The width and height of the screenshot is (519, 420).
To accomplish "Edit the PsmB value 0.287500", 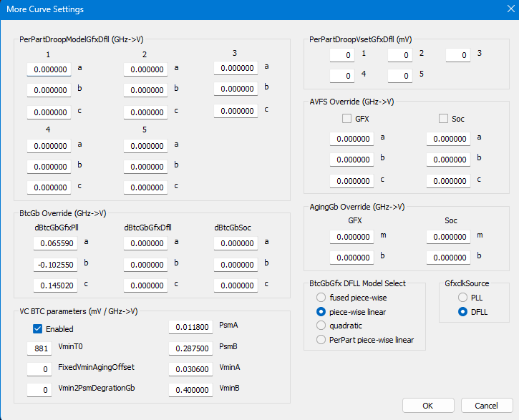I will tap(190, 348).
